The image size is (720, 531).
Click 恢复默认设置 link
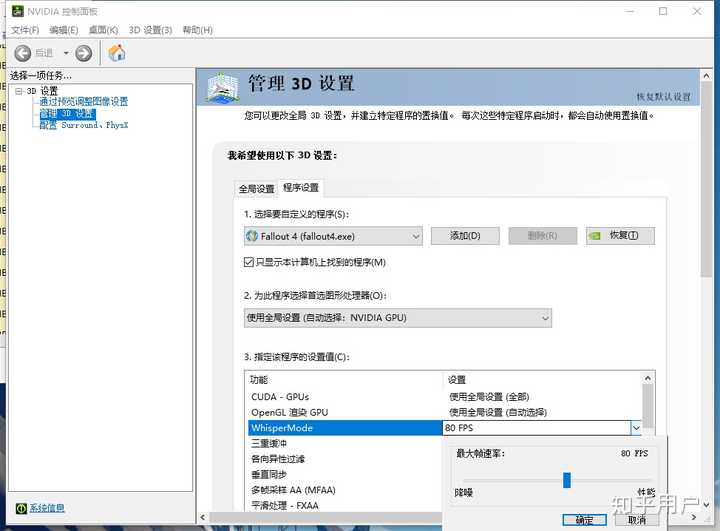(664, 96)
